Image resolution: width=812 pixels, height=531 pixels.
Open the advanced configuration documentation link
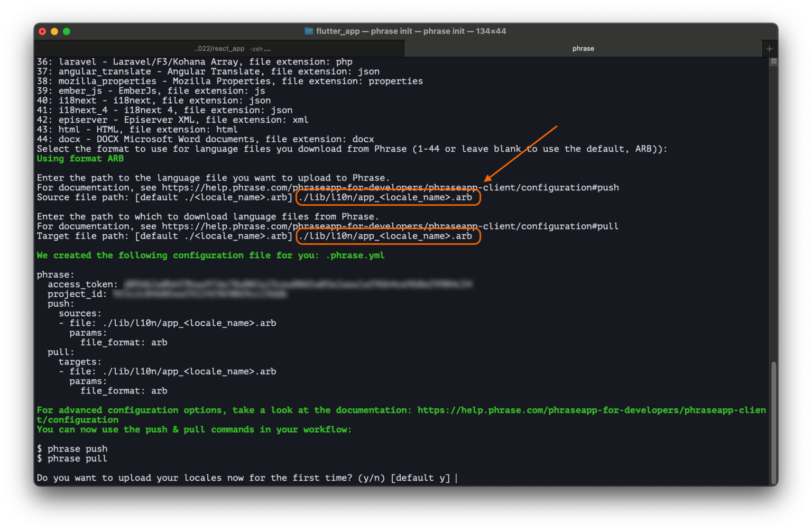coord(589,410)
